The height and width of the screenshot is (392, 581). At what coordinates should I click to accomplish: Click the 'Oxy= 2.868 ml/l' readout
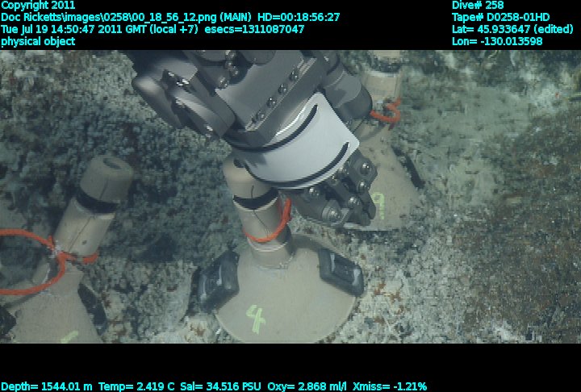[x=307, y=386]
